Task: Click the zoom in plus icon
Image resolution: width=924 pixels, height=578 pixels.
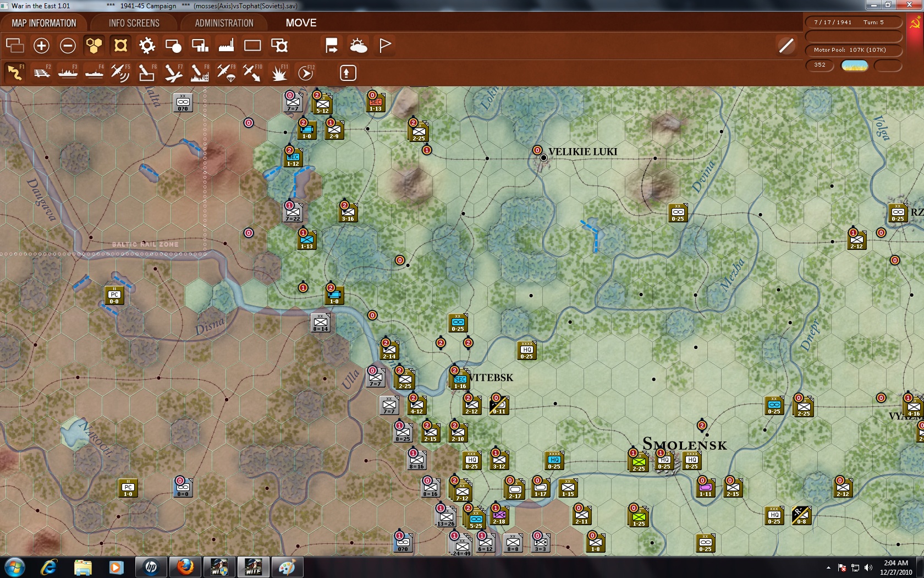Action: pyautogui.click(x=41, y=46)
